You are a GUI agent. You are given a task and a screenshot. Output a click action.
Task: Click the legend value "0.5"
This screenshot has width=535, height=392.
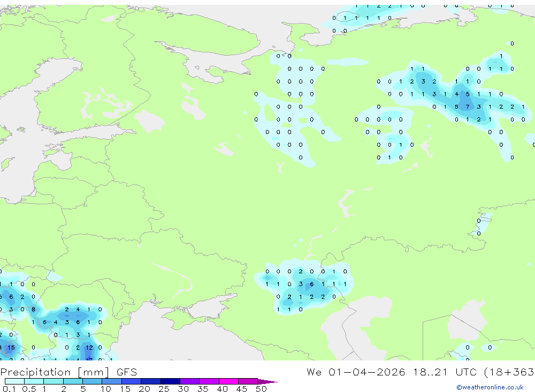click(x=29, y=389)
